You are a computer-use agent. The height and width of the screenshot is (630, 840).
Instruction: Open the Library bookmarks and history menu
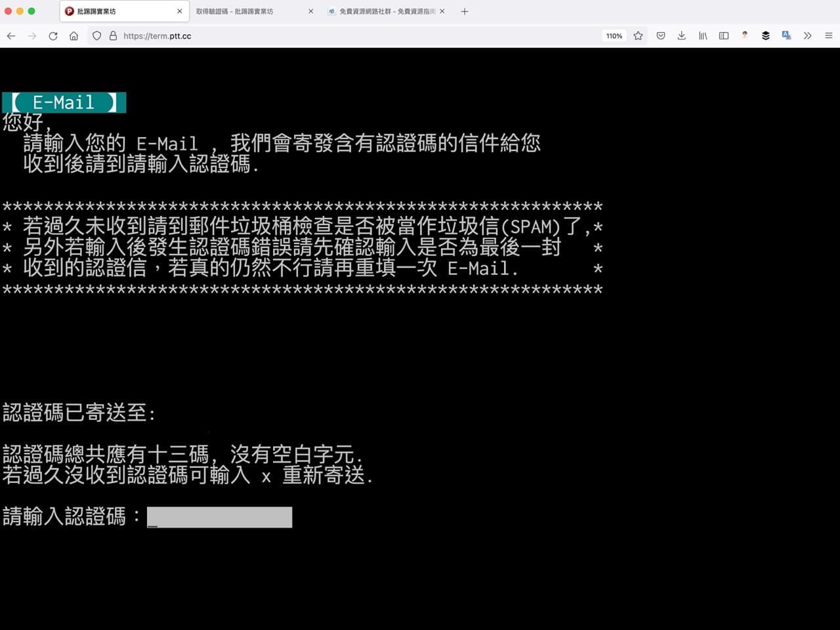point(703,36)
